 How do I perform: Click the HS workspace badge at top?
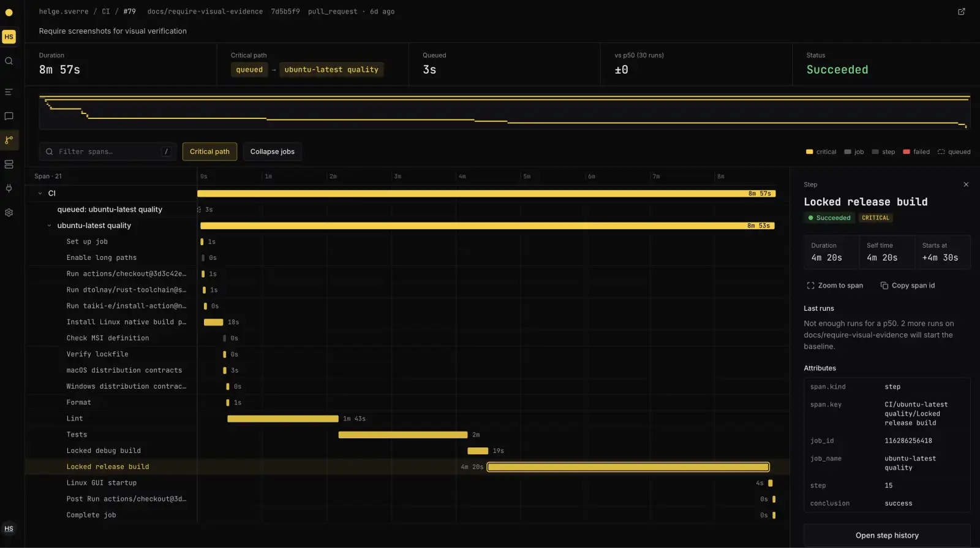(9, 37)
